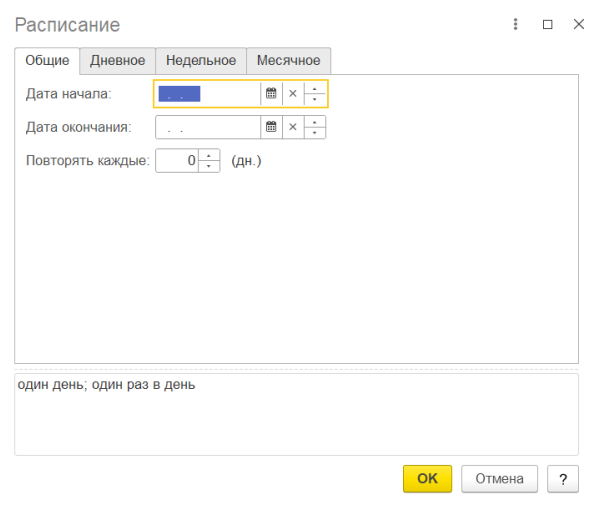Image resolution: width=598 pixels, height=506 pixels.
Task: Increment Повторять каждые days value
Action: pyautogui.click(x=209, y=156)
